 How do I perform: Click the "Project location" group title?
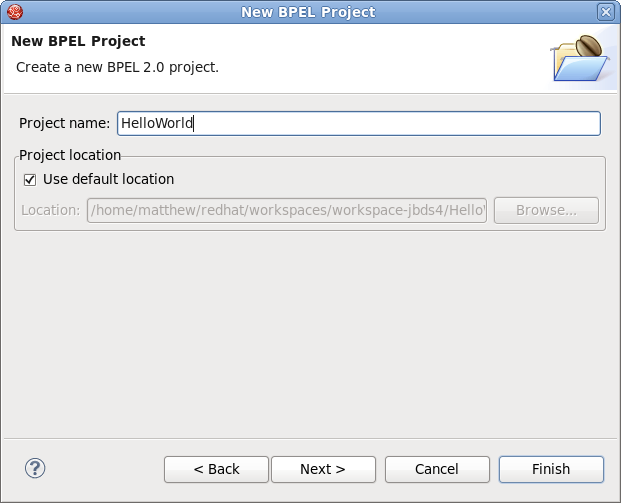(x=70, y=155)
